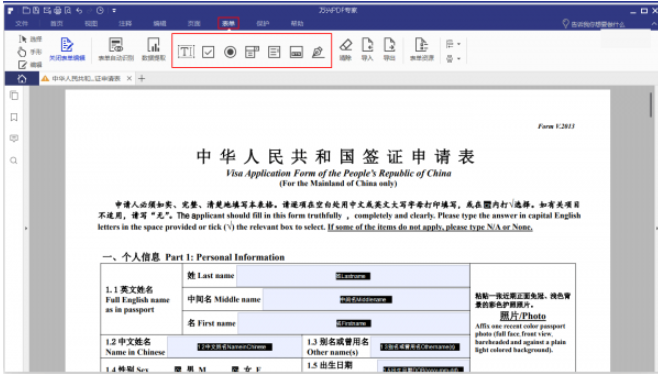The width and height of the screenshot is (658, 374).
Task: Open the quick access toolbar customize arrow
Action: pos(114,10)
